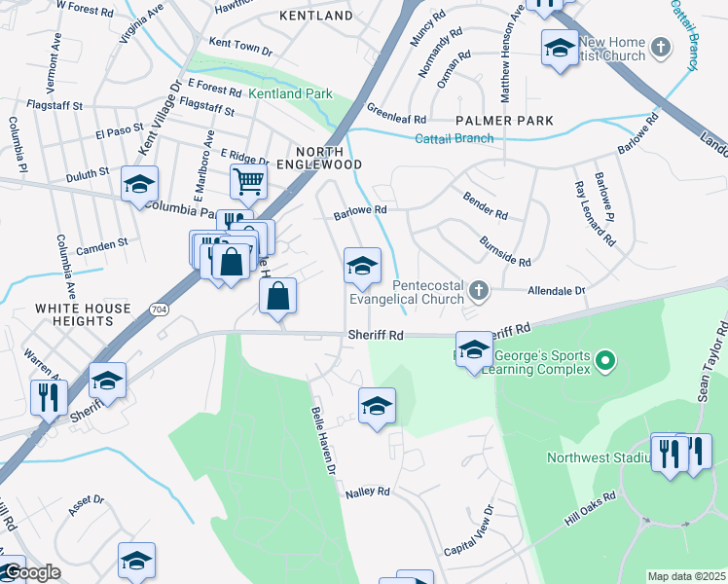Click the large shopping bag cluster marker

click(231, 264)
